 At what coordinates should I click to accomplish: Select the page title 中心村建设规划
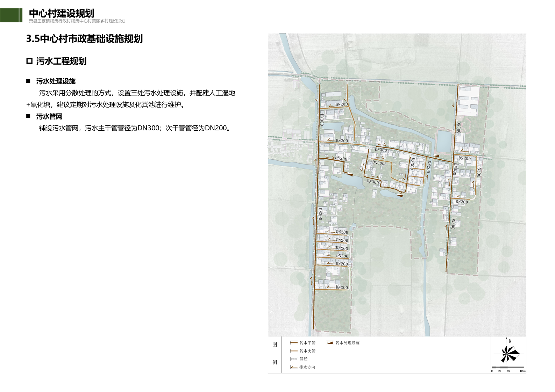pyautogui.click(x=62, y=13)
